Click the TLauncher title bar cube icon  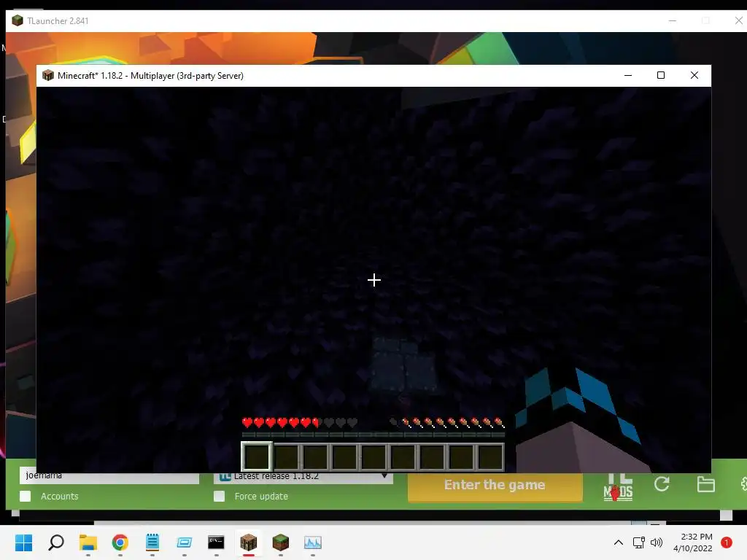(18, 20)
